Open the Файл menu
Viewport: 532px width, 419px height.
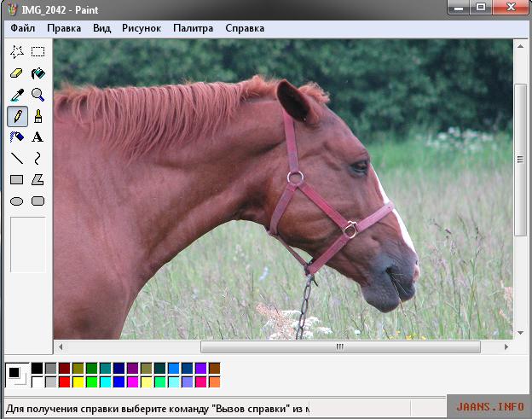(23, 28)
